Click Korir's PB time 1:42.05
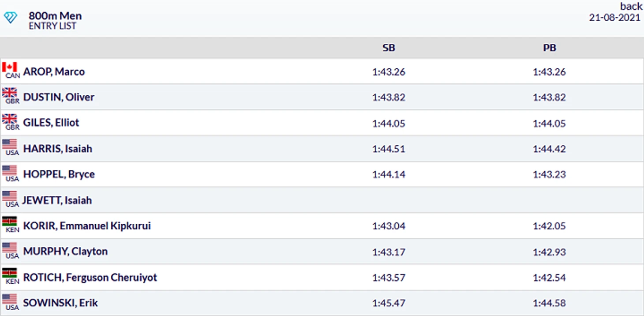 pos(549,226)
